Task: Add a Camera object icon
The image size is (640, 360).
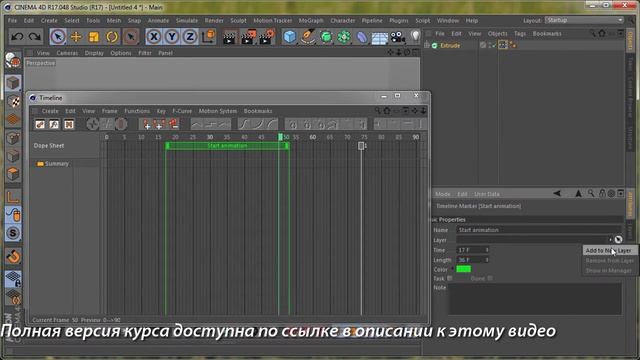Action: [398, 38]
